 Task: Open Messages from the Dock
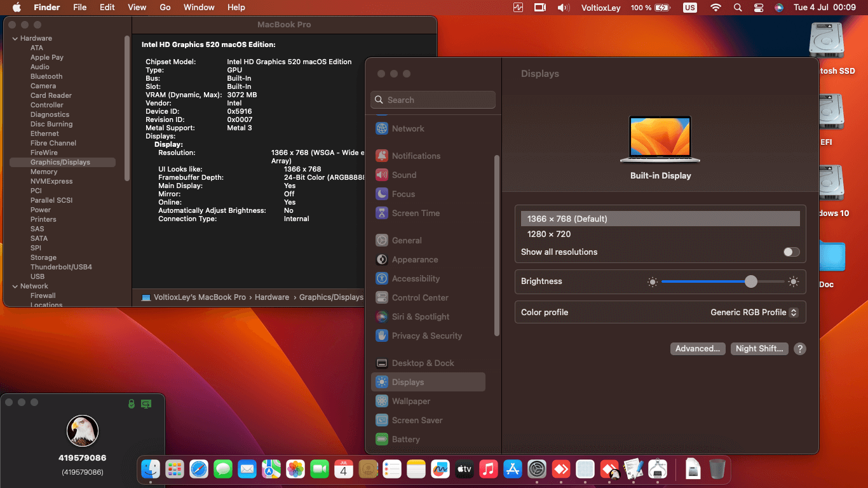point(223,470)
